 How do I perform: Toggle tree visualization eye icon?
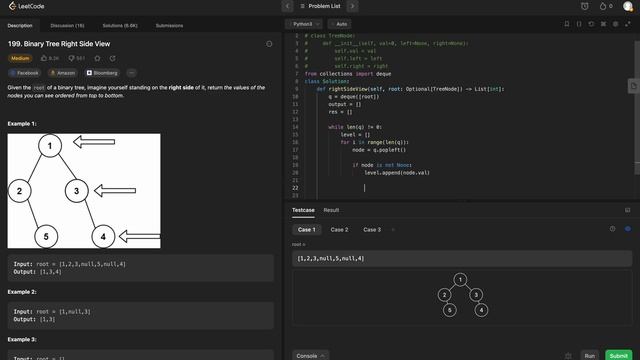coord(628,229)
